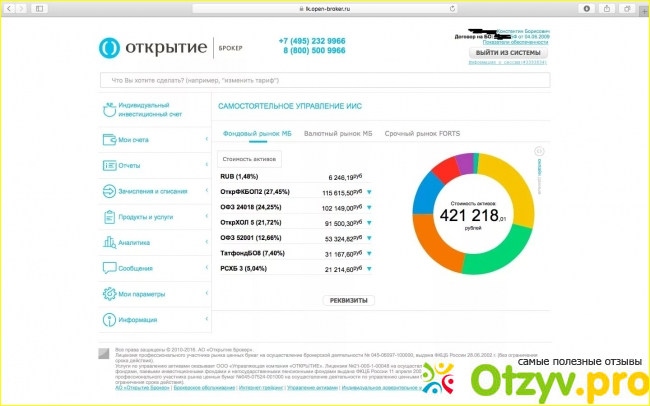Click the Сообщения speech bubble icon

pyautogui.click(x=108, y=268)
